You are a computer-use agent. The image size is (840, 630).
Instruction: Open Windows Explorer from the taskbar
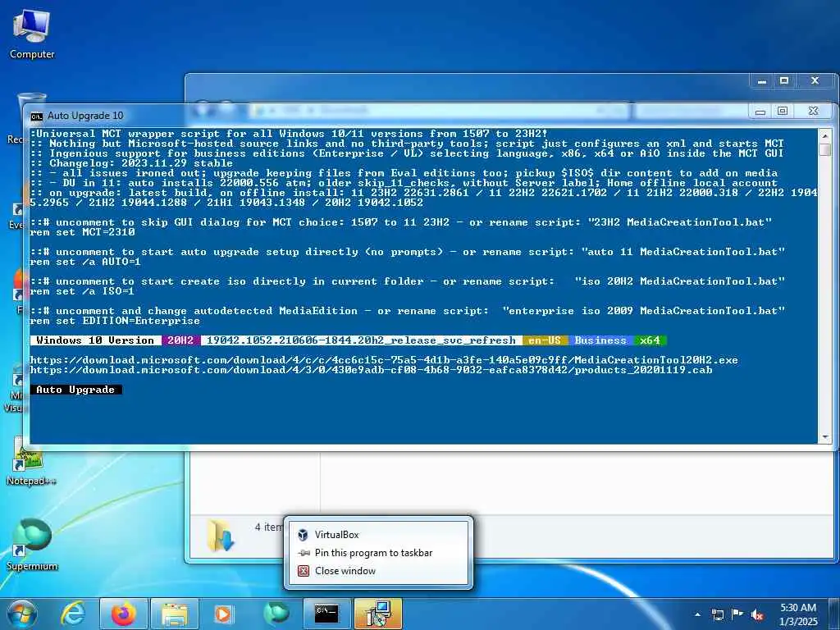[174, 614]
